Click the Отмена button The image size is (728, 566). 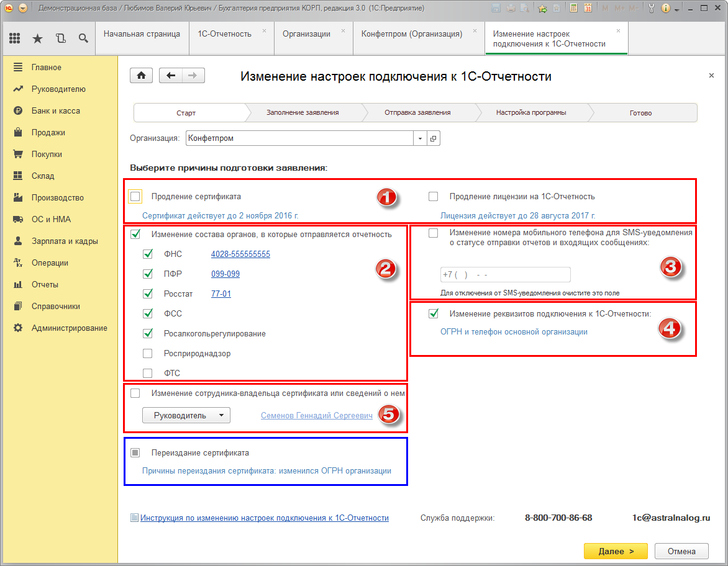tap(681, 551)
